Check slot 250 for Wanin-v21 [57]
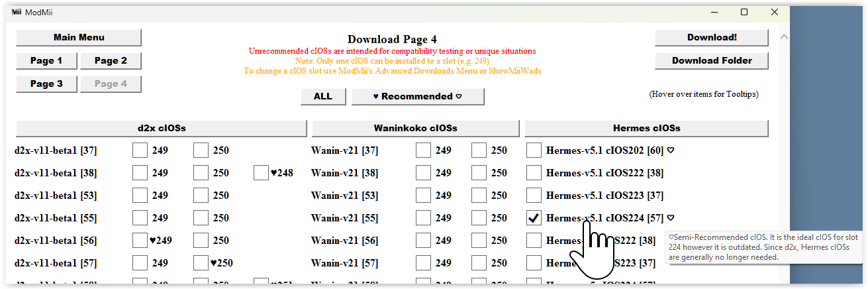Screen dimensions: 868x289 479,263
